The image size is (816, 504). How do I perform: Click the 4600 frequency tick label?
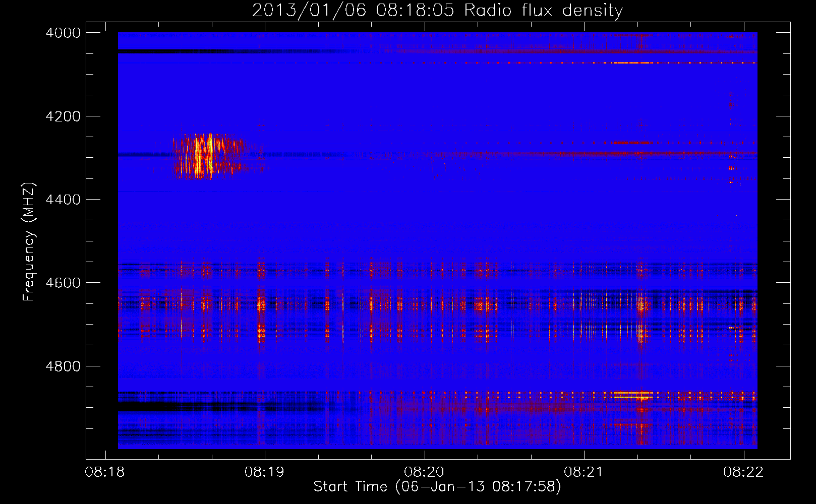[63, 283]
